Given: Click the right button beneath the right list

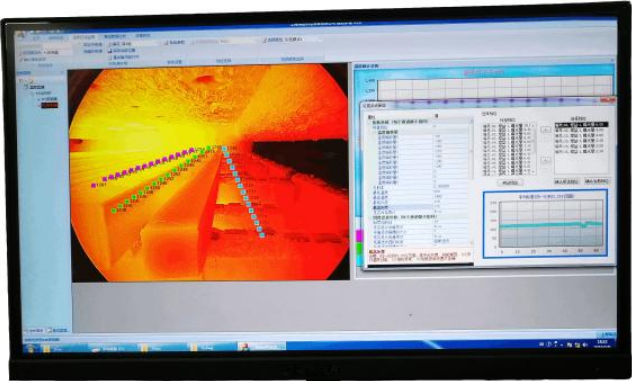Looking at the screenshot, I should 597,181.
